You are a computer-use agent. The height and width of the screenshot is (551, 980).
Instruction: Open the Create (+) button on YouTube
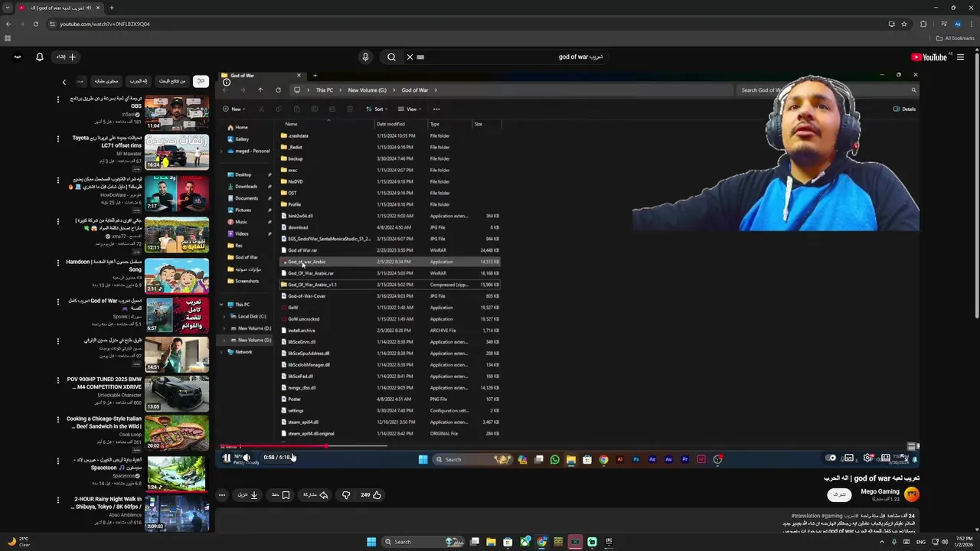(66, 57)
